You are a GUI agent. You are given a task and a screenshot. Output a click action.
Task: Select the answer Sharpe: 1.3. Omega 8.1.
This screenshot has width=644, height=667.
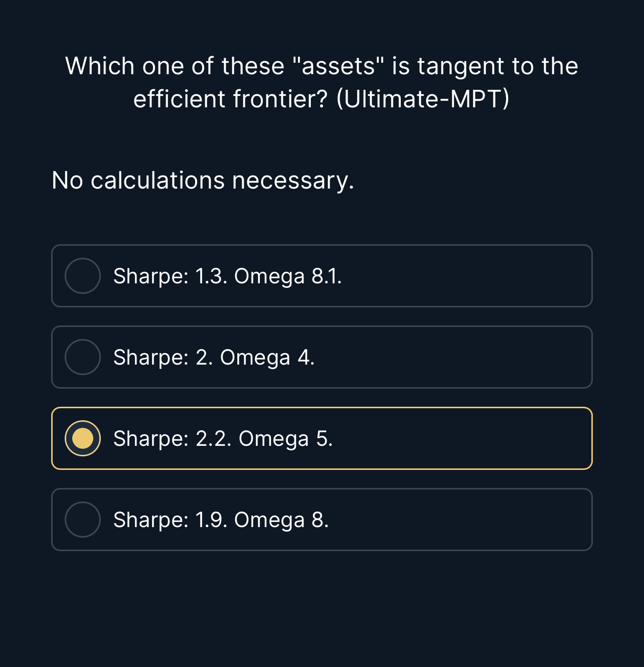tap(321, 276)
